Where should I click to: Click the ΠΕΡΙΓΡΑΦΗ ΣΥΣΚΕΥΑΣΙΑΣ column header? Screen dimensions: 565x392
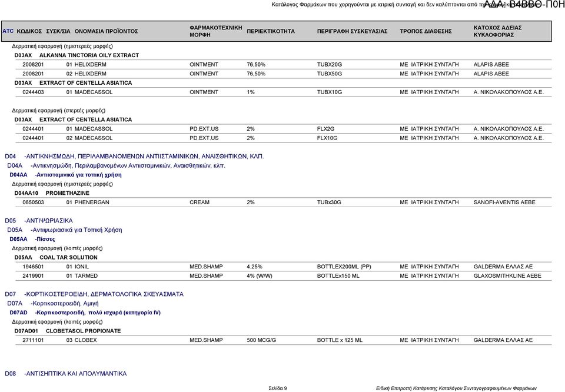(x=352, y=31)
